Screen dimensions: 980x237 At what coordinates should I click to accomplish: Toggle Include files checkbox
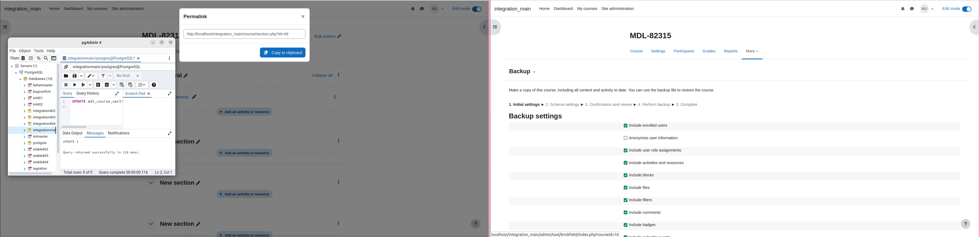[x=625, y=188]
